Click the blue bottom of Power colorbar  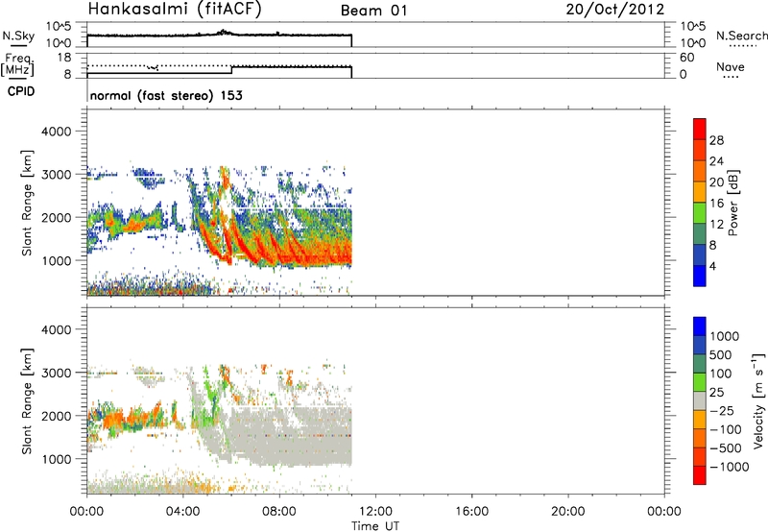[x=700, y=276]
